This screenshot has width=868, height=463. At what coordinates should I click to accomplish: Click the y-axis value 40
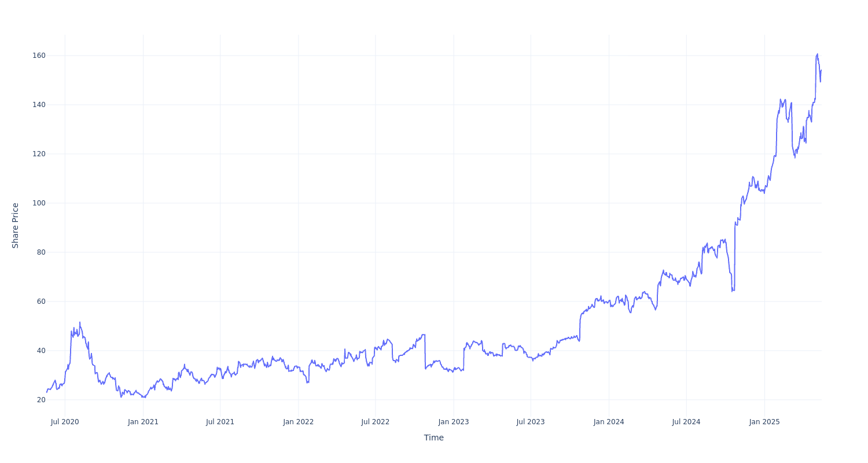tap(41, 351)
